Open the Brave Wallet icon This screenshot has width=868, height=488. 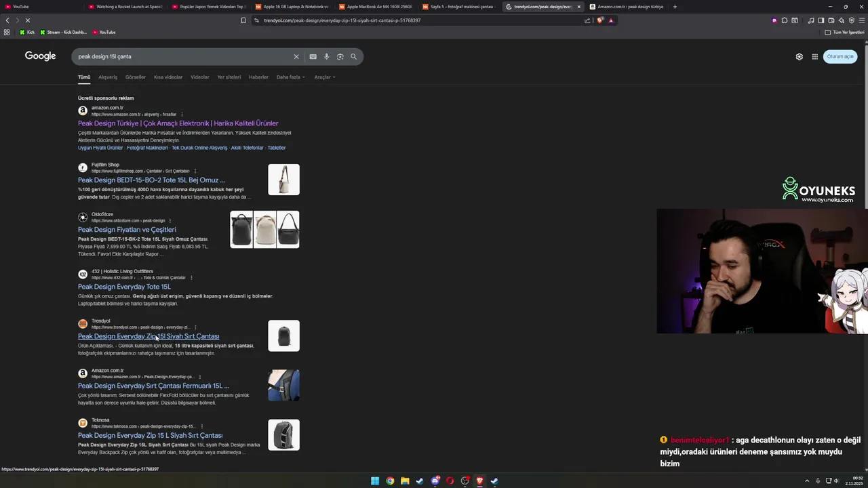point(831,20)
